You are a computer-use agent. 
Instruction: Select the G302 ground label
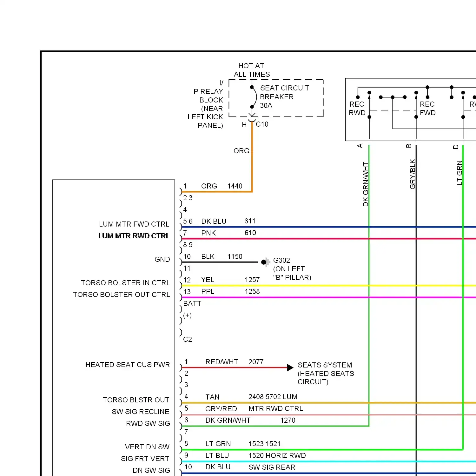(x=282, y=261)
